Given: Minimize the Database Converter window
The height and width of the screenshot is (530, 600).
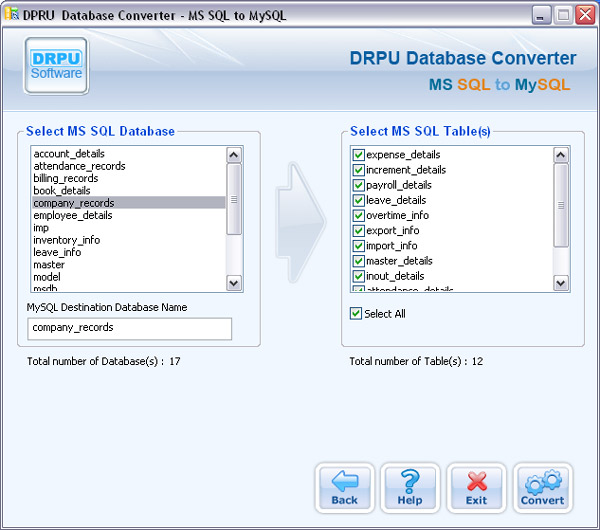Looking at the screenshot, I should [541, 15].
